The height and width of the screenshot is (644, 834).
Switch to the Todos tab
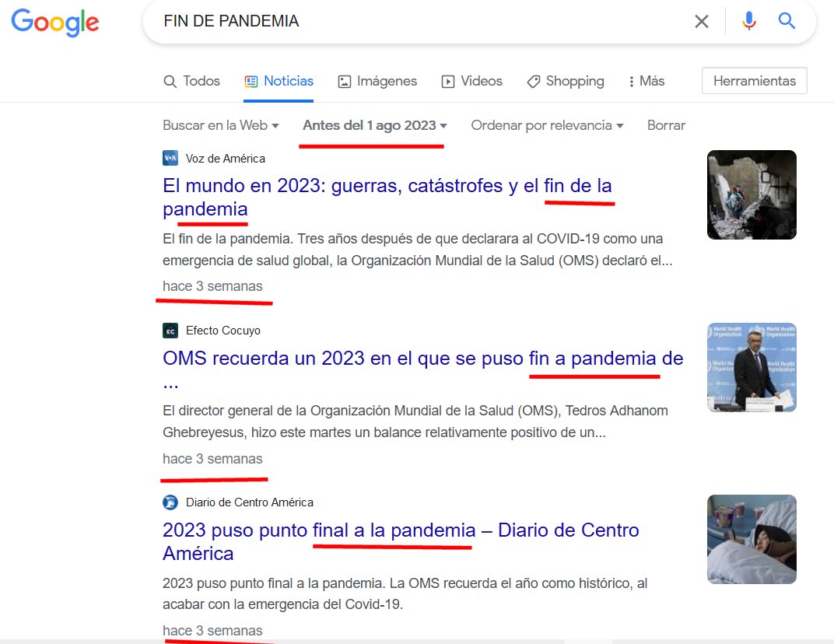(x=191, y=81)
